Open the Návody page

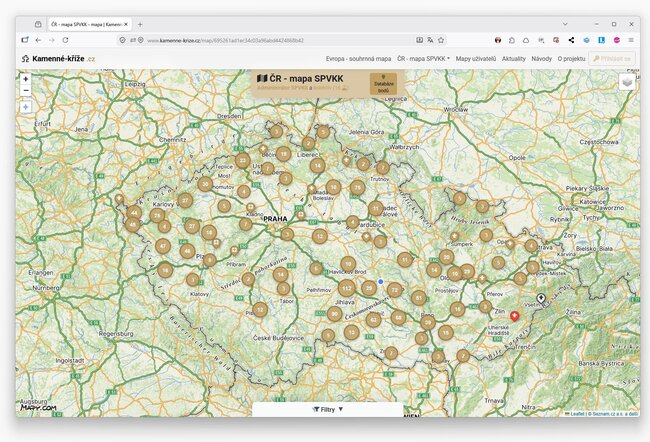[x=541, y=59]
